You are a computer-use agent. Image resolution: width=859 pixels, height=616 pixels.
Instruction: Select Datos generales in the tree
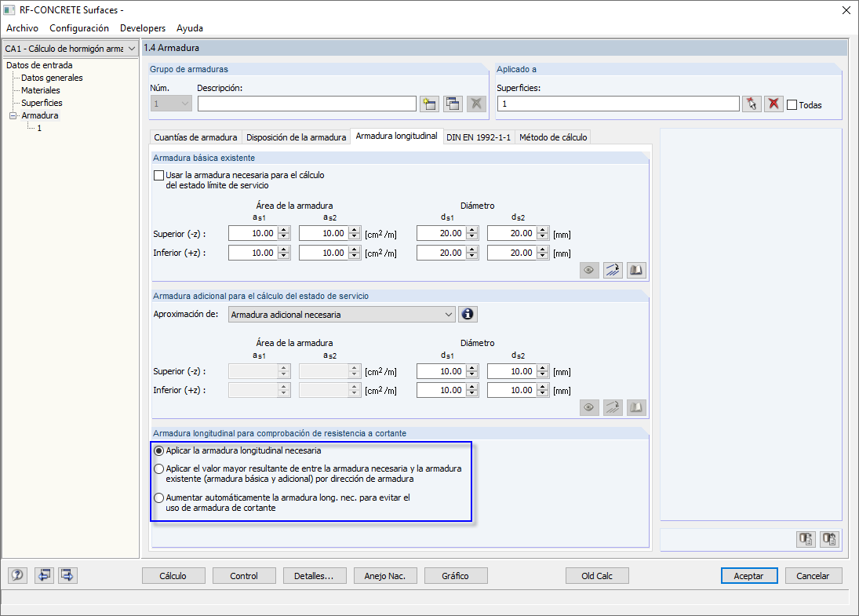[52, 78]
